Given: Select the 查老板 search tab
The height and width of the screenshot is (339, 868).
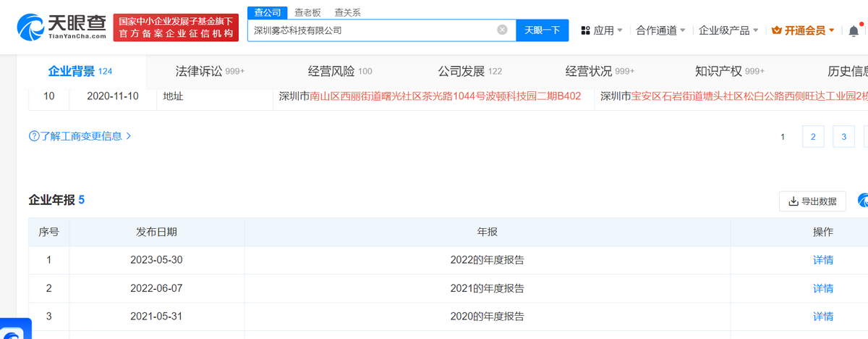Looking at the screenshot, I should coord(310,12).
